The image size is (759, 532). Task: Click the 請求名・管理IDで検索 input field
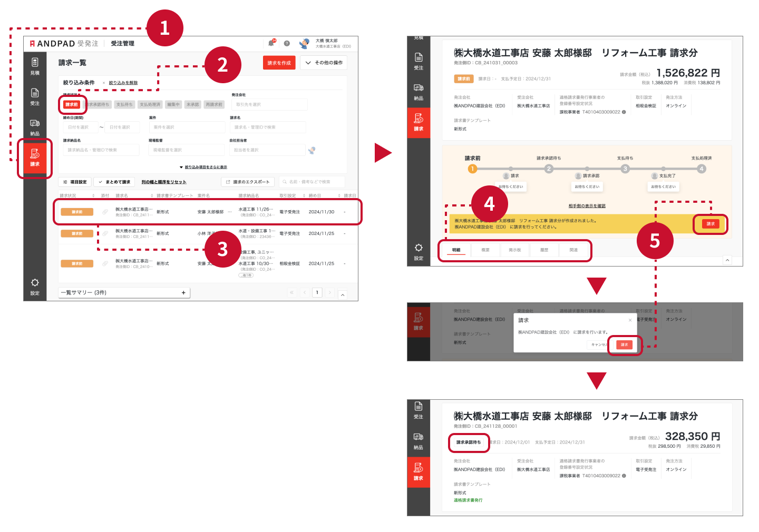(268, 127)
